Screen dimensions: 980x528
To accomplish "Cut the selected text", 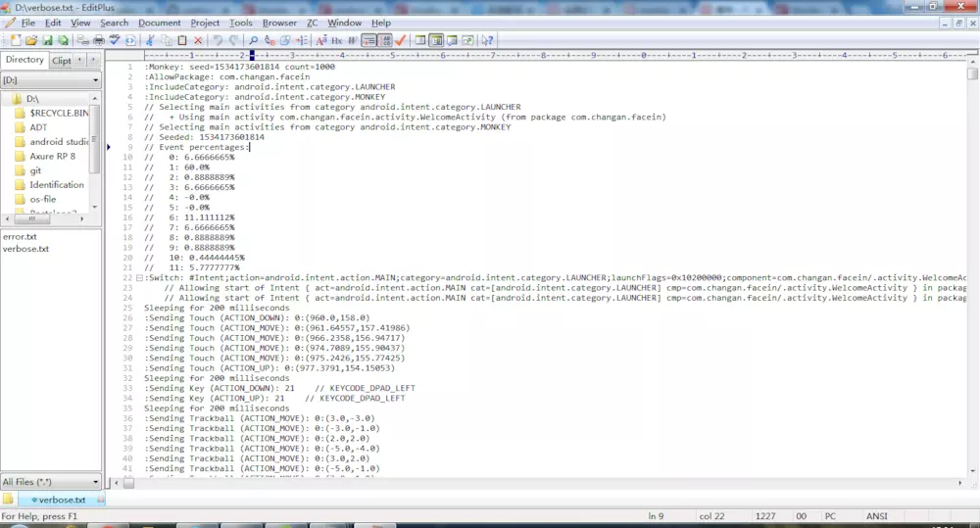I will (150, 40).
